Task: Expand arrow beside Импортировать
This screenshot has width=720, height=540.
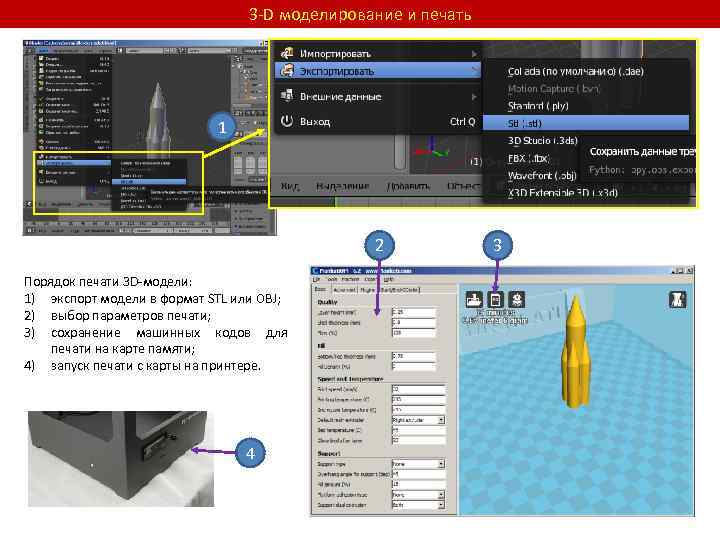Action: click(x=474, y=54)
